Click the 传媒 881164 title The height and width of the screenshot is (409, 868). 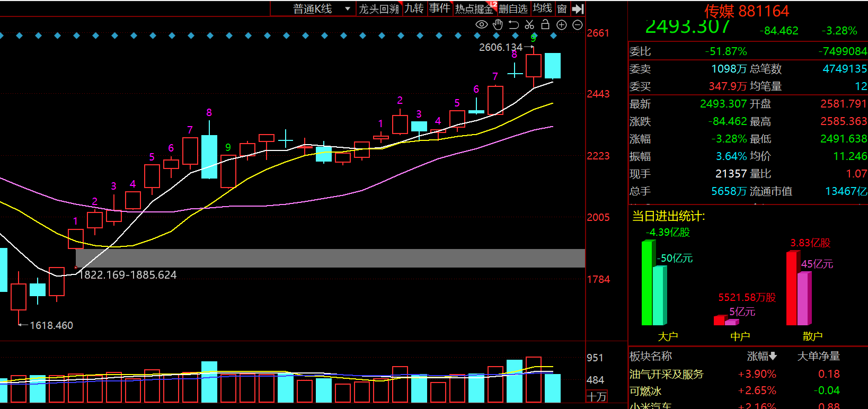[747, 11]
